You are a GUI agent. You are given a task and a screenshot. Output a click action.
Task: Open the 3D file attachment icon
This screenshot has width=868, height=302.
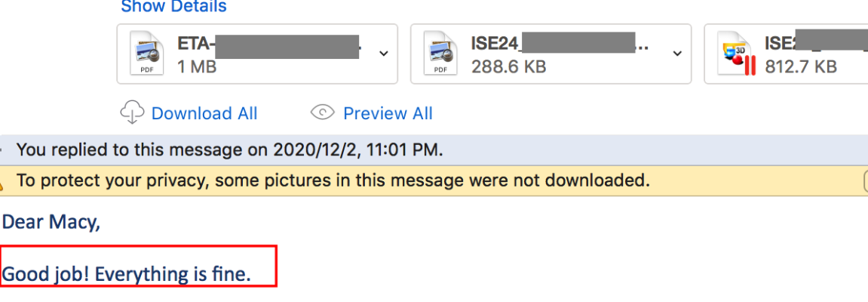coord(736,53)
